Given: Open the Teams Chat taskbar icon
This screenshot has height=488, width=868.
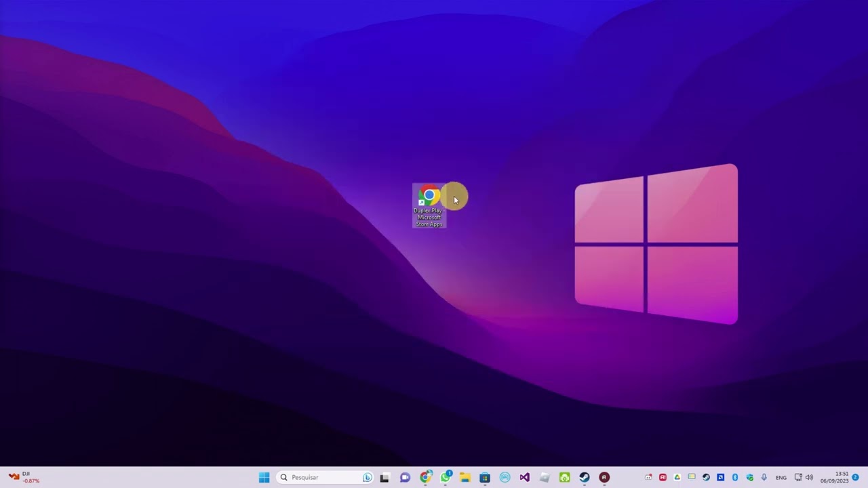Looking at the screenshot, I should pyautogui.click(x=405, y=478).
